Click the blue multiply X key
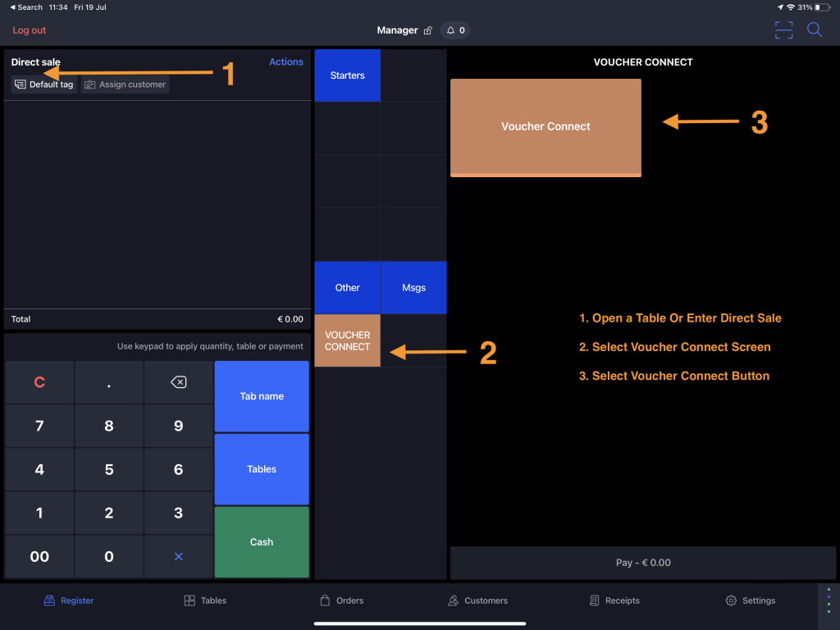 click(178, 556)
